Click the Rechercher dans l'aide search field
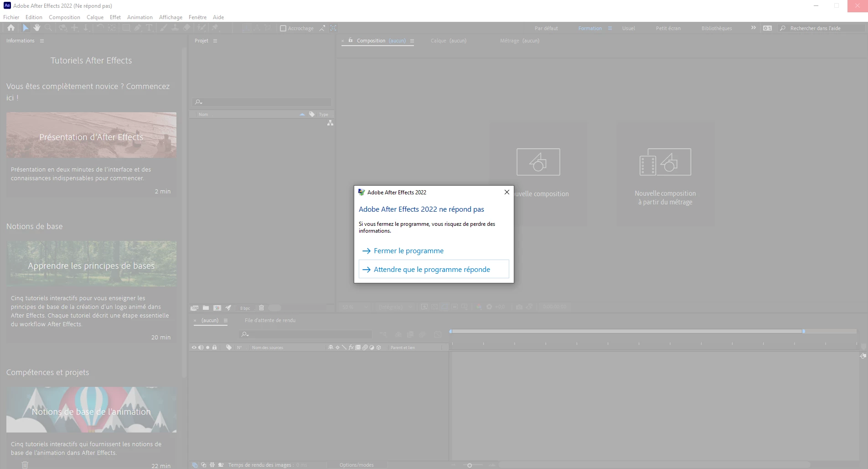This screenshot has height=469, width=868. 821,28
